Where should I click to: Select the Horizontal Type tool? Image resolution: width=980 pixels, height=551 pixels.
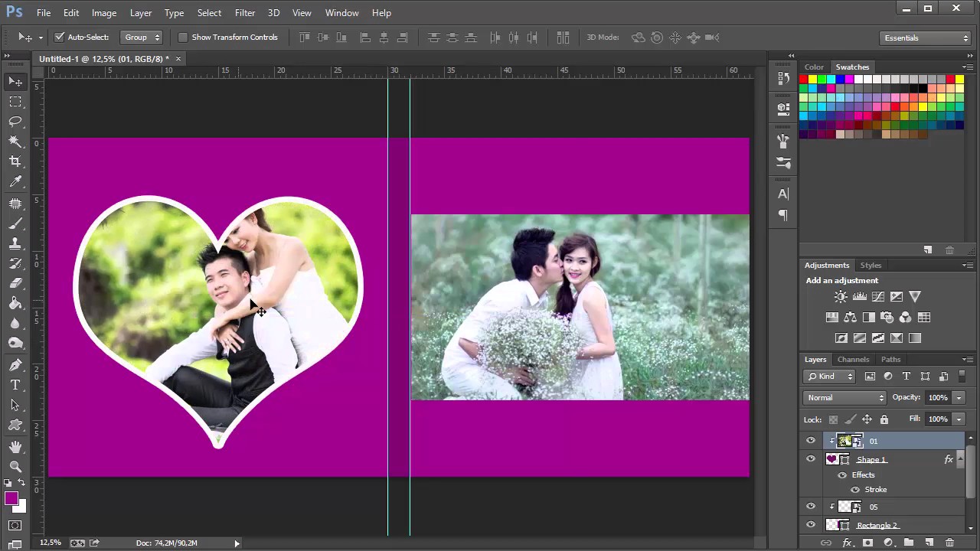pyautogui.click(x=15, y=385)
